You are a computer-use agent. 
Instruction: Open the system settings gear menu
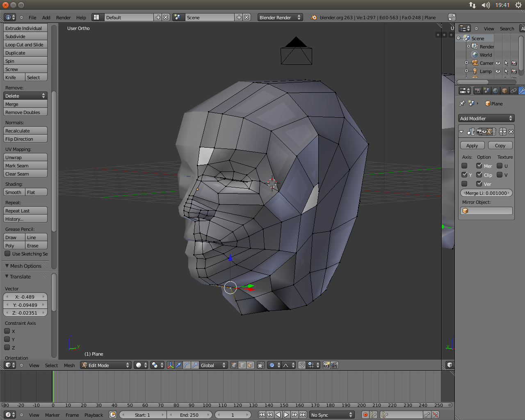point(518,5)
